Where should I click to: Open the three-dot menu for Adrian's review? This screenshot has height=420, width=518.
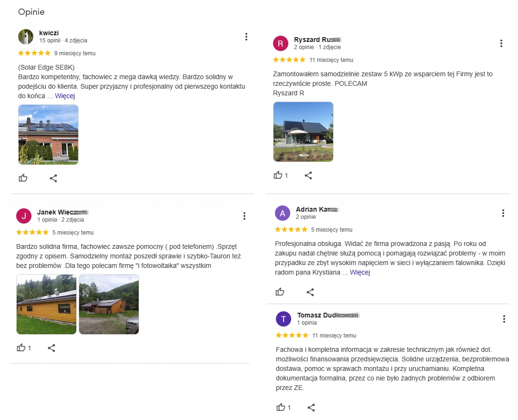[x=503, y=213]
